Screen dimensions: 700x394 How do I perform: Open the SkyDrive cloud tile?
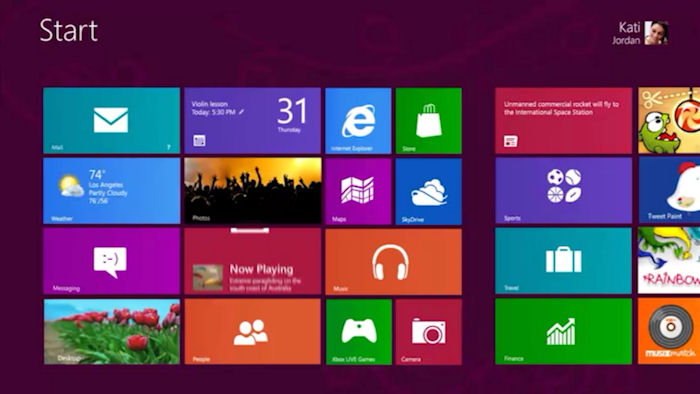click(x=429, y=191)
